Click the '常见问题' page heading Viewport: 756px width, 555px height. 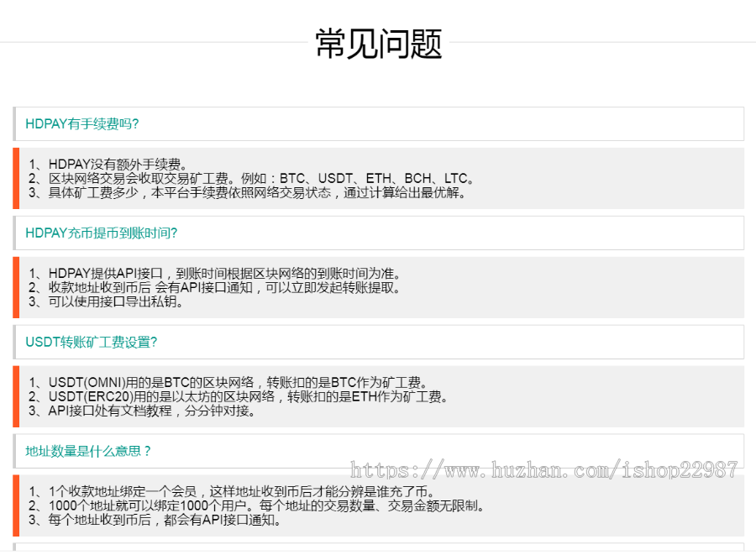coord(379,44)
